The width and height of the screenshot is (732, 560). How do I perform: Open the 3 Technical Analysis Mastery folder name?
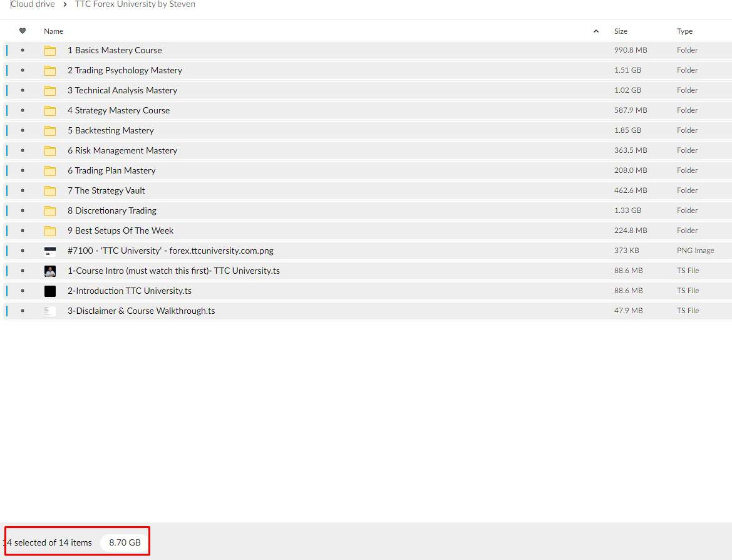tap(122, 90)
